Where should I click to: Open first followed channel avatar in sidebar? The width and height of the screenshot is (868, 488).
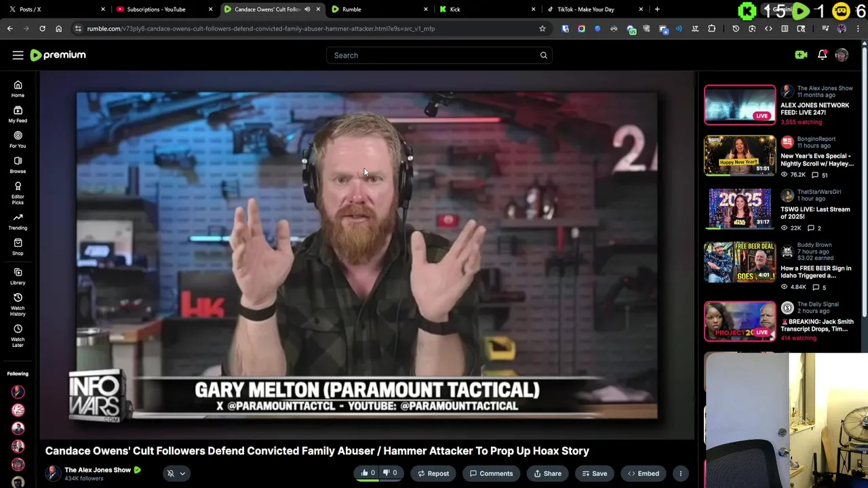pos(18,392)
